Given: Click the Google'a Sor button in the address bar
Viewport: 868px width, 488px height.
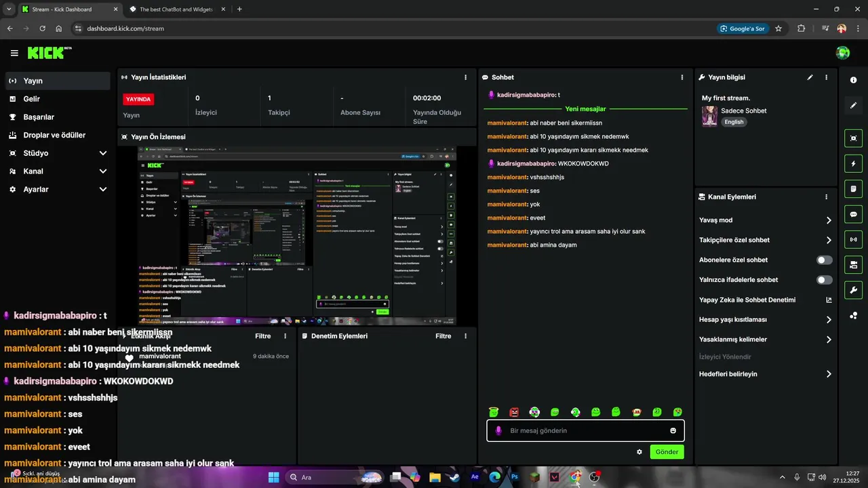Looking at the screenshot, I should coord(743,28).
